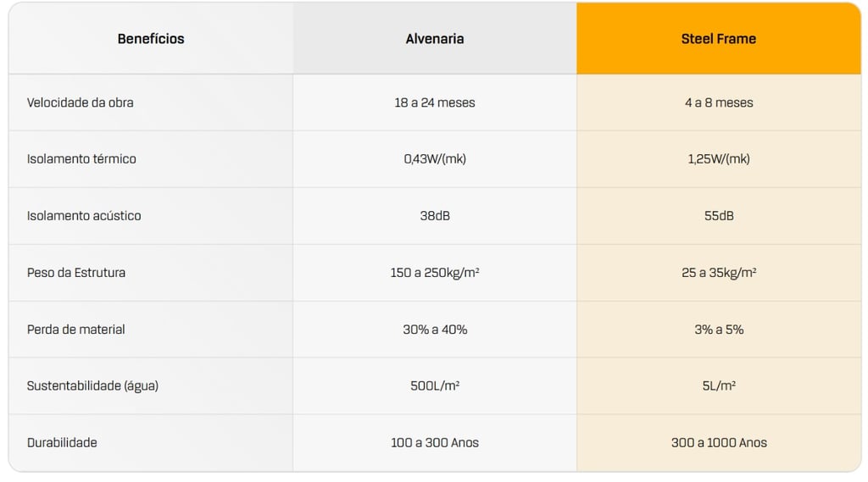Click the 25 a 35kg/m² value
This screenshot has height=482, width=868.
point(719,273)
